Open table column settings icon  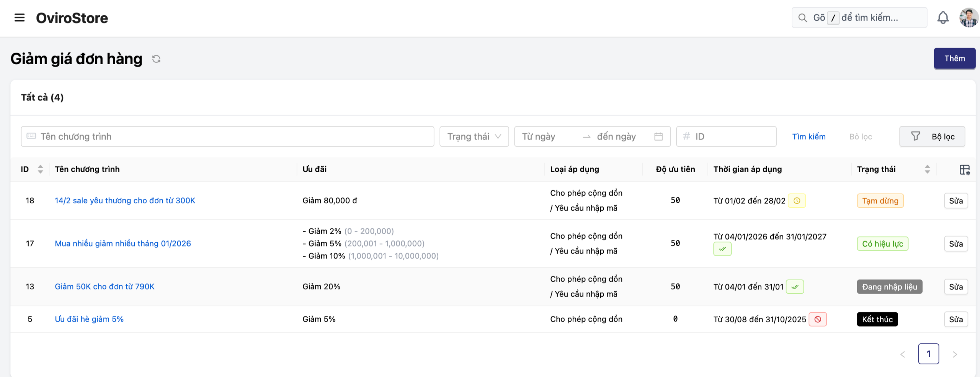(964, 169)
